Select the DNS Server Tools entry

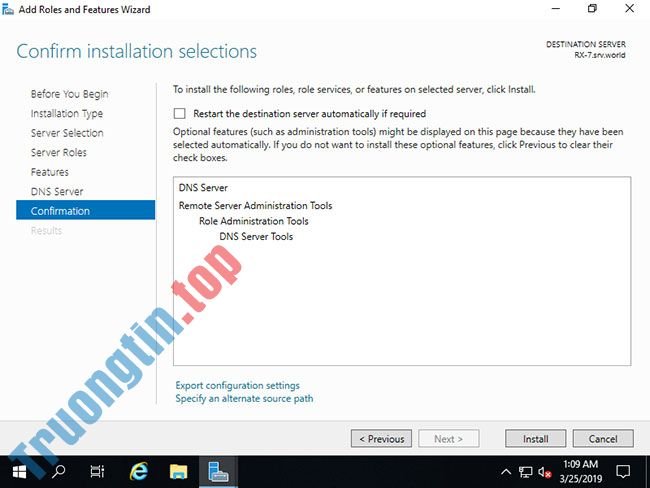point(256,236)
